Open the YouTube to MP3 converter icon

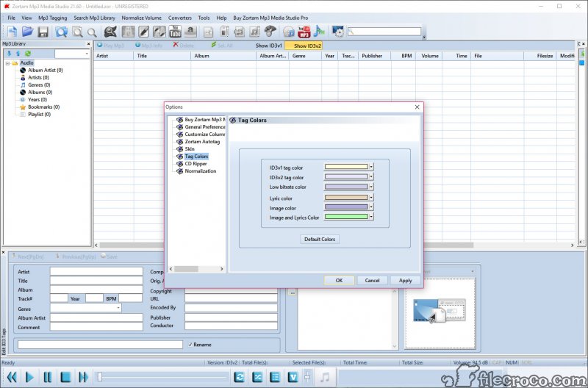tap(304, 32)
